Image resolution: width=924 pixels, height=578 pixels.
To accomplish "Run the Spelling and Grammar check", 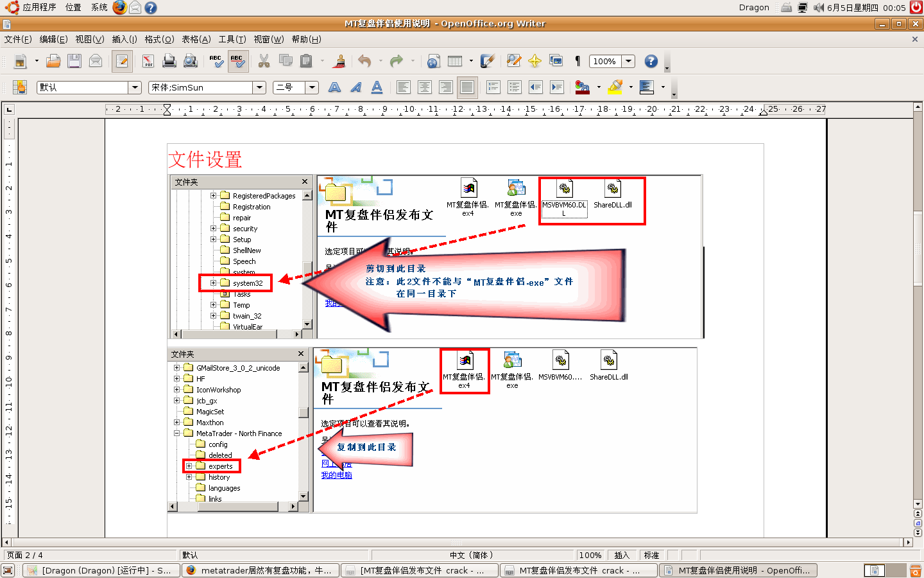I will coord(216,61).
